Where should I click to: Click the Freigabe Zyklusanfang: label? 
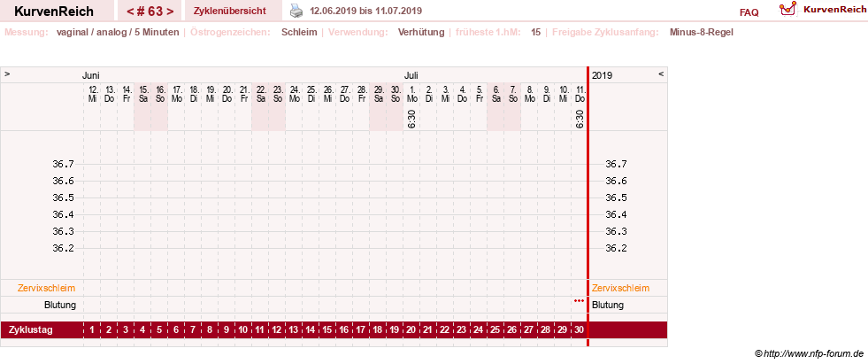tap(605, 32)
